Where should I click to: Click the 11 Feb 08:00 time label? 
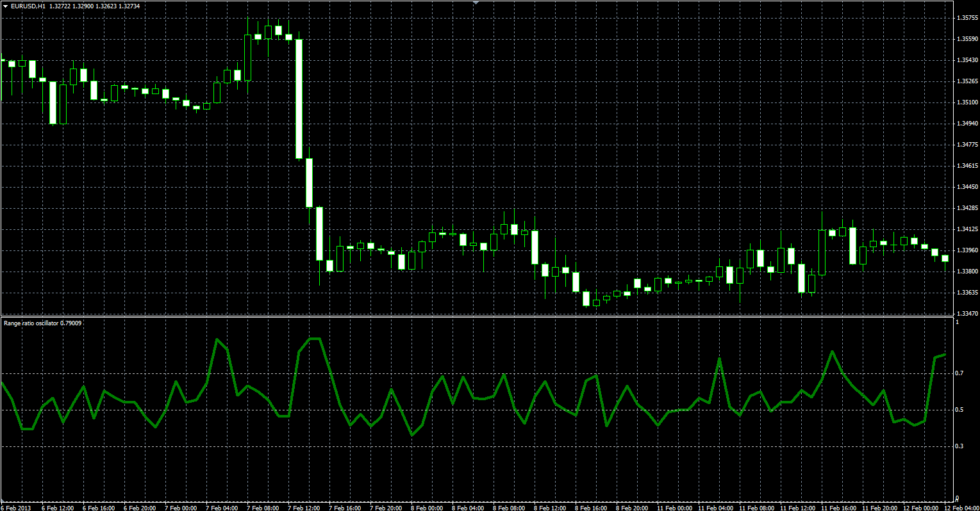[756, 508]
